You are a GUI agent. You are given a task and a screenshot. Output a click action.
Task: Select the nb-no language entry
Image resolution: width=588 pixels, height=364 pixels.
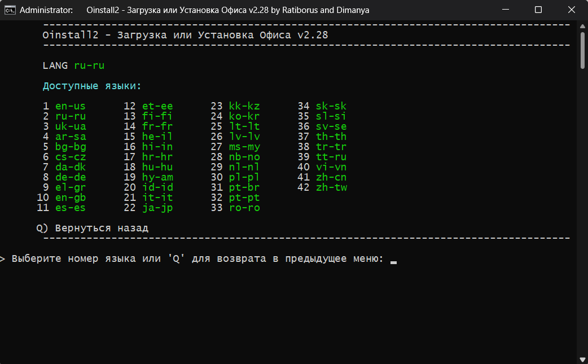click(244, 157)
